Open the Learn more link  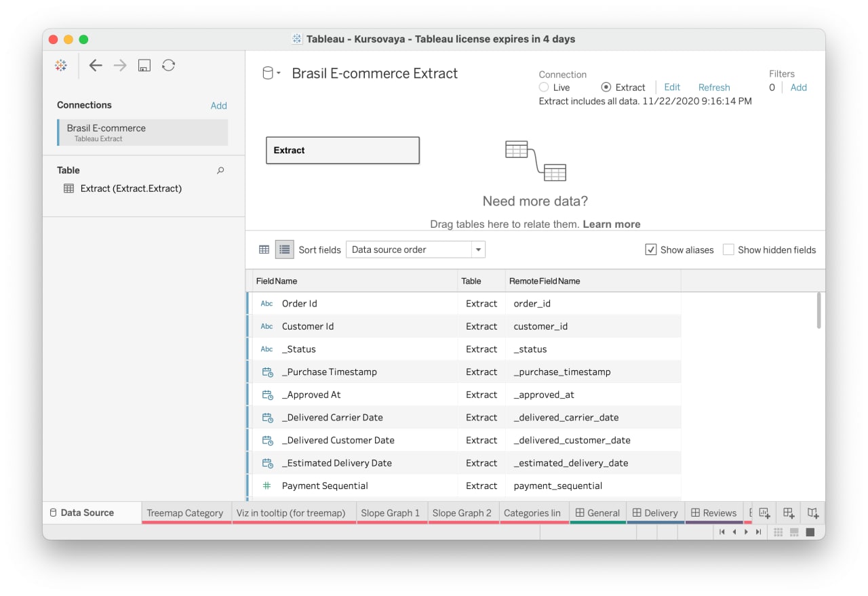pyautogui.click(x=612, y=224)
